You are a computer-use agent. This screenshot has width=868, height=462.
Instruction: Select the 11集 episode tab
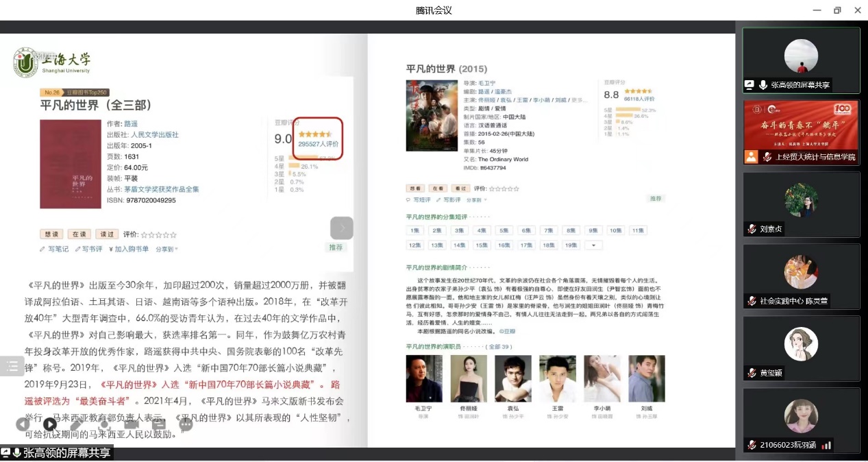point(637,230)
